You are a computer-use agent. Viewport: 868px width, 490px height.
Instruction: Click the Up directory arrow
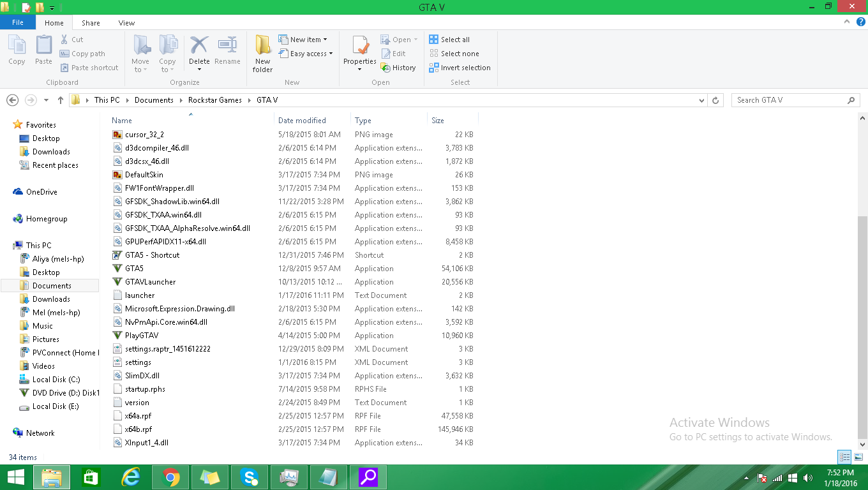click(61, 100)
